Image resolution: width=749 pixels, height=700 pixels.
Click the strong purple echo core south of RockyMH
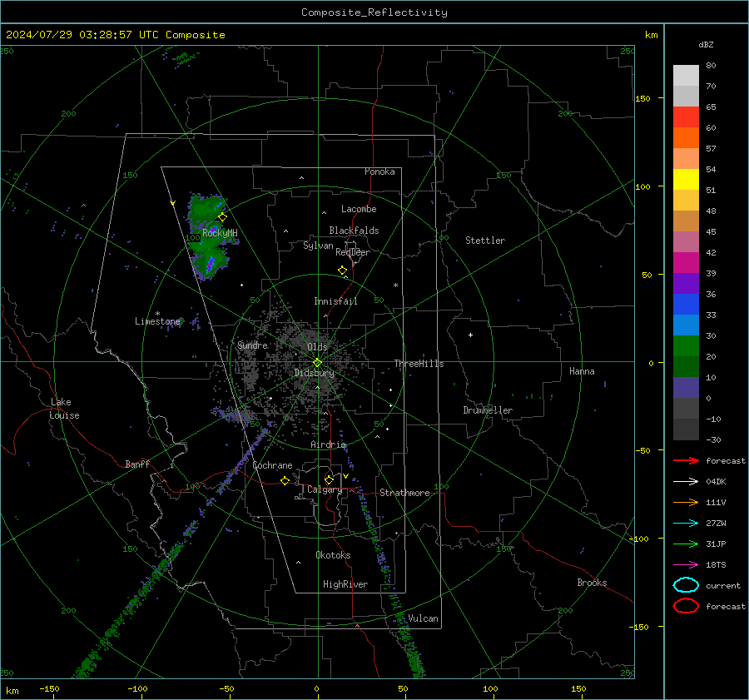(x=209, y=266)
